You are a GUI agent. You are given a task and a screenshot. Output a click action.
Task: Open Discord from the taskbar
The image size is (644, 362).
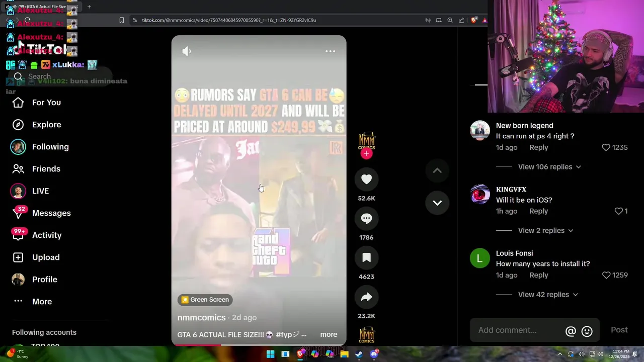374,354
